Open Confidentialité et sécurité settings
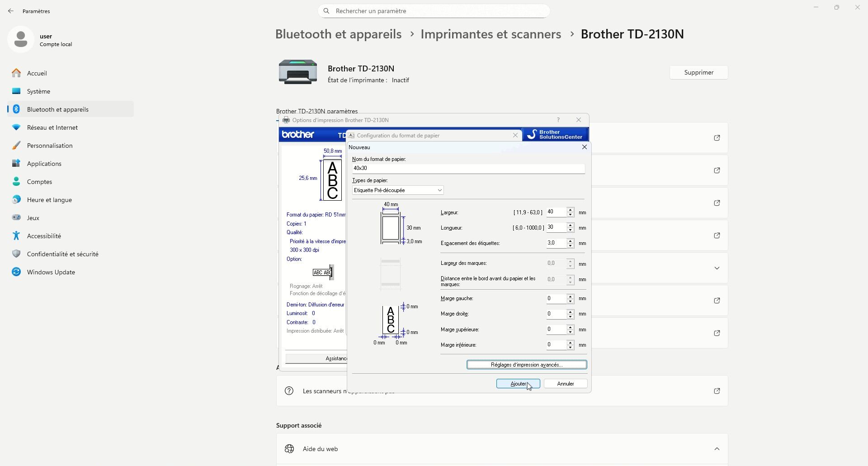Screen dimensions: 868x466 tap(62, 254)
